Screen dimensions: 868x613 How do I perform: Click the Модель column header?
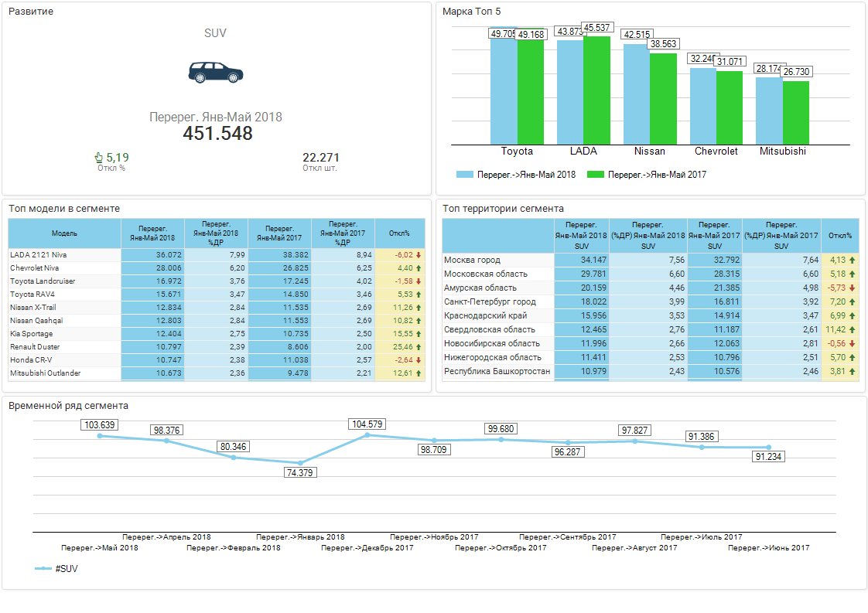[64, 233]
